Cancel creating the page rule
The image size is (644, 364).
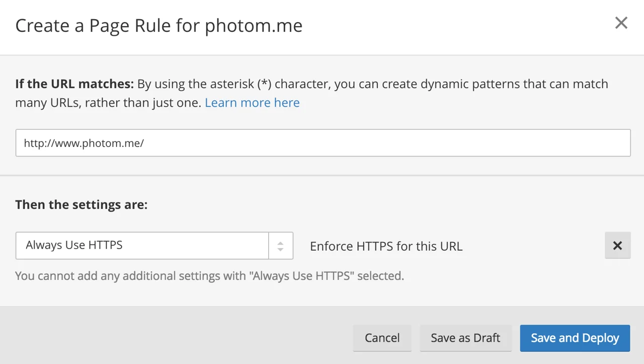(x=382, y=338)
